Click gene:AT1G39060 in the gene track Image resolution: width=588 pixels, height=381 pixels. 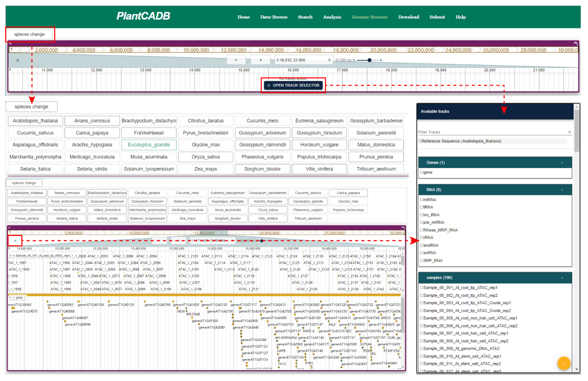pos(20,305)
